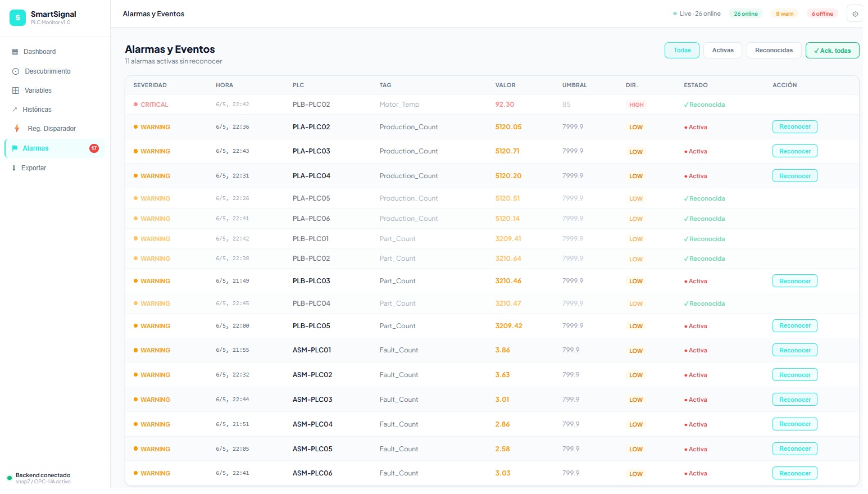Filter alarms by Activas
This screenshot has width=868, height=494.
coord(723,50)
